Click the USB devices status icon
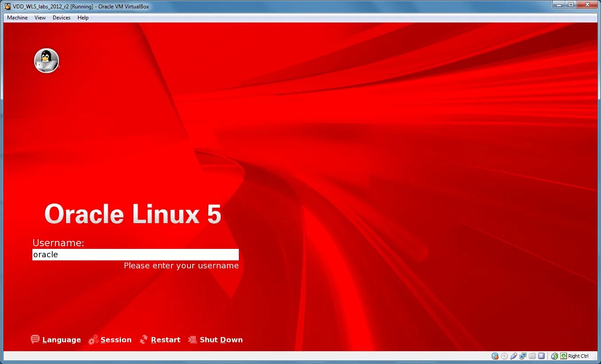601x364 pixels. pyautogui.click(x=514, y=356)
